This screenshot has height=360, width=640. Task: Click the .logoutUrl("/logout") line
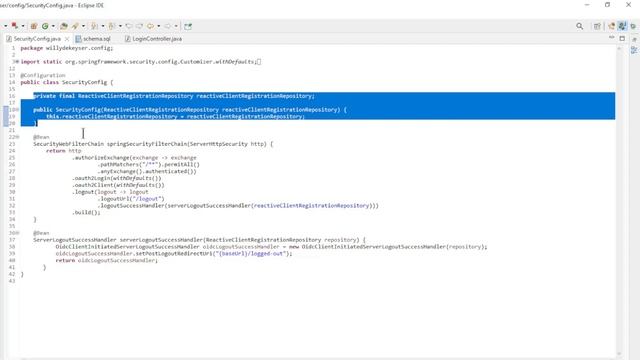point(131,199)
